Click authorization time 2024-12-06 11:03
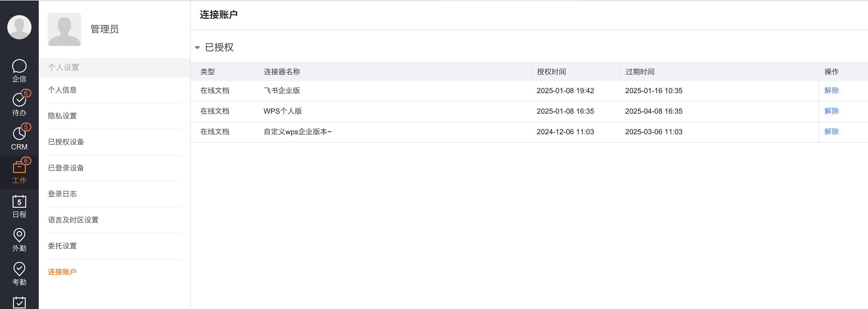This screenshot has width=868, height=309. point(565,132)
